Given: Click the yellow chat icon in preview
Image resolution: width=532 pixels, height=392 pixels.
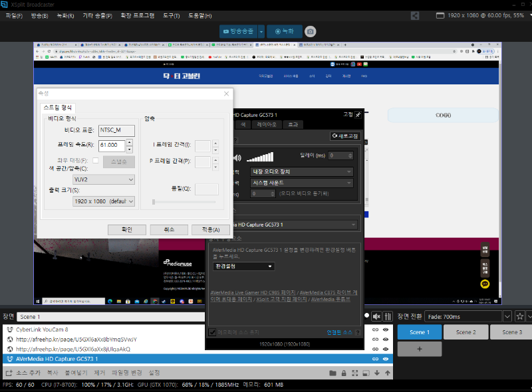Looking at the screenshot, I should (485, 284).
